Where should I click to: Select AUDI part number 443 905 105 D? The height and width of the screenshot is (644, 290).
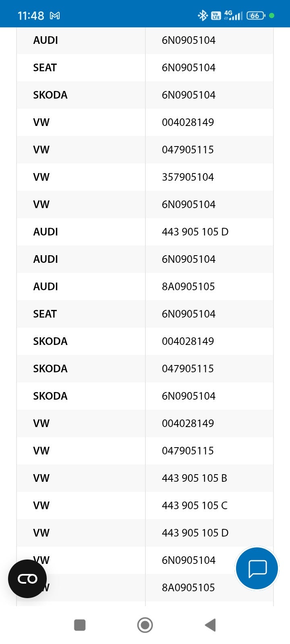point(195,232)
